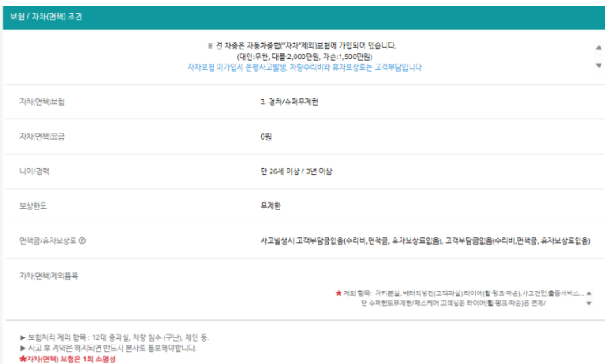This screenshot has width=605, height=364.
Task: Click the 무제한 coverage limit value
Action: point(271,206)
